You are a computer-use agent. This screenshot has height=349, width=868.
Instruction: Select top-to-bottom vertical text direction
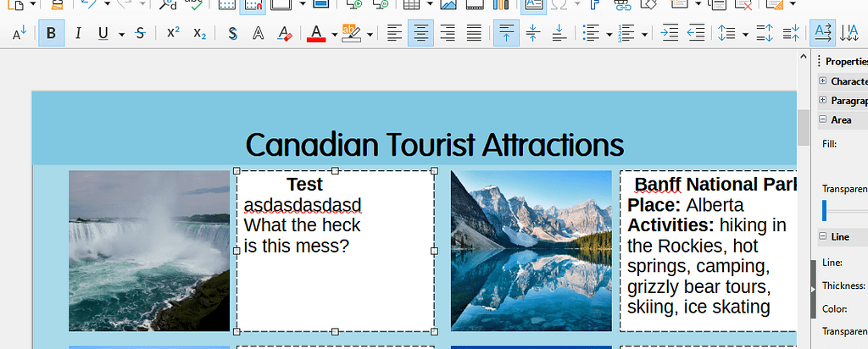click(849, 33)
